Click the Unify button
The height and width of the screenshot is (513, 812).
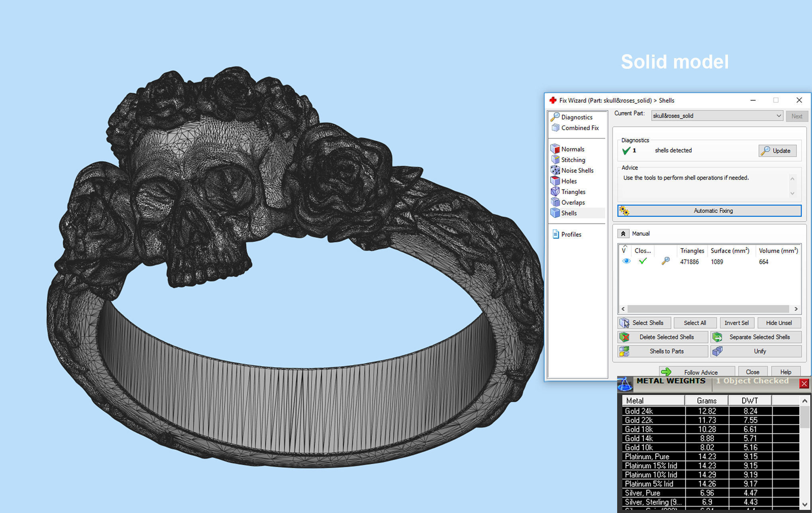click(756, 351)
